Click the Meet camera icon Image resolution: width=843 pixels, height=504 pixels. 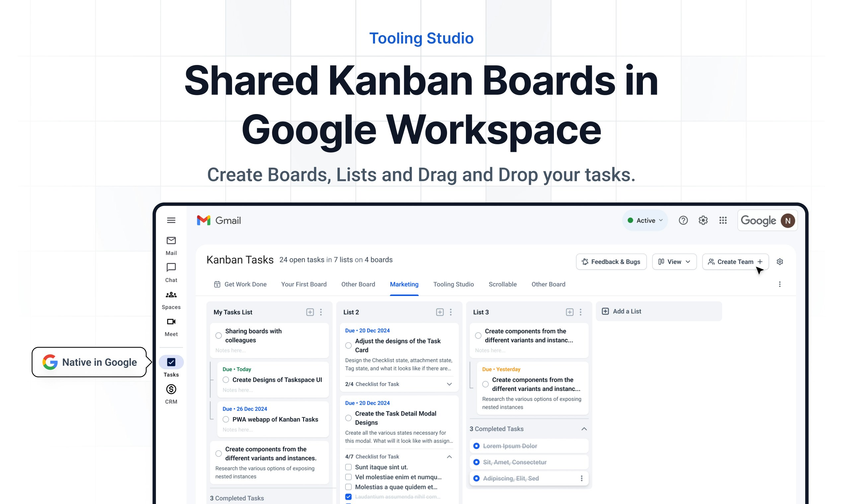tap(171, 322)
